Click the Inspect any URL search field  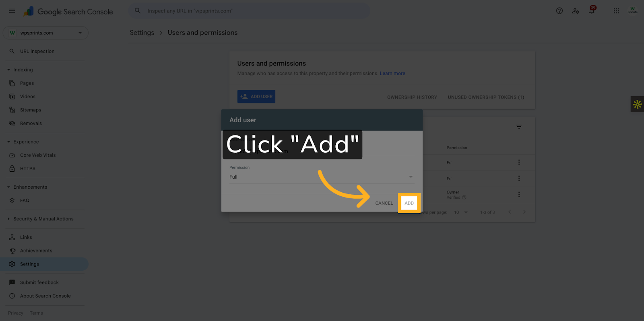point(250,11)
